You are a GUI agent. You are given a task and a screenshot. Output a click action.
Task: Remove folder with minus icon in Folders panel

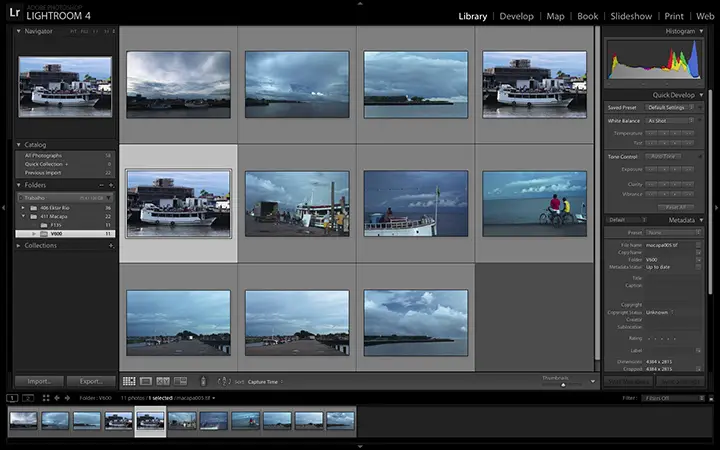click(101, 185)
